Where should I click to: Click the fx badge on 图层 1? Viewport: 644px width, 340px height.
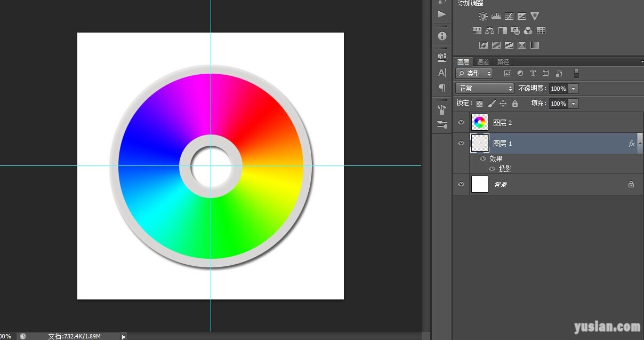click(x=632, y=144)
